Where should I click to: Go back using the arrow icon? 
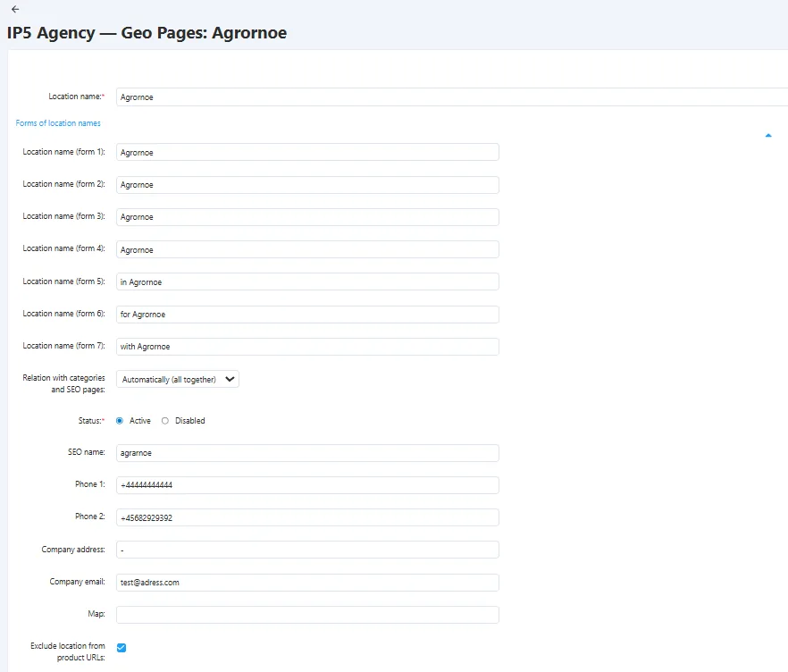click(15, 9)
